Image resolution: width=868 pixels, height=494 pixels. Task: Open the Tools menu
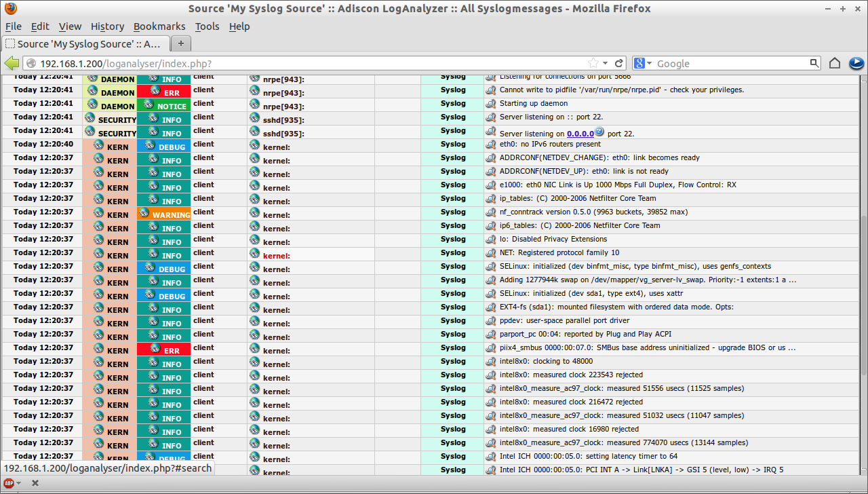tap(207, 26)
